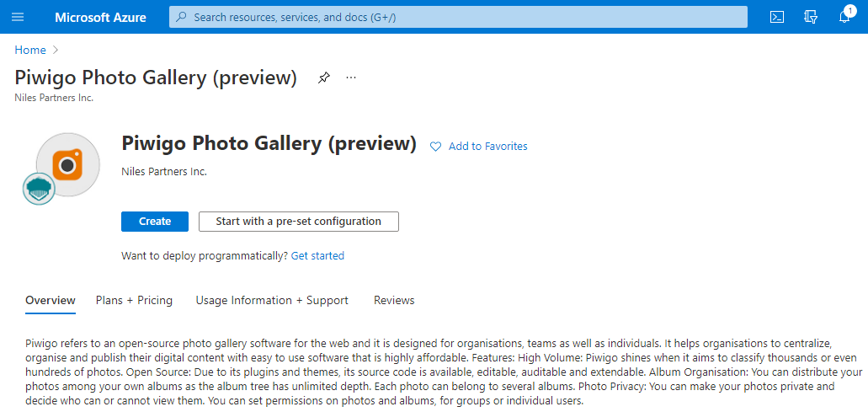Open the directories and subscriptions filter
Screen dimensions: 868x412
[x=811, y=17]
